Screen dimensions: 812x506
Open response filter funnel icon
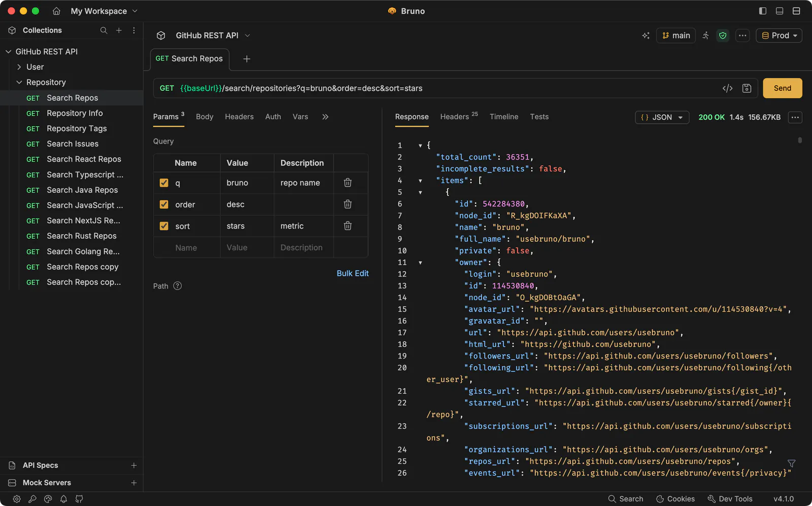tap(791, 463)
